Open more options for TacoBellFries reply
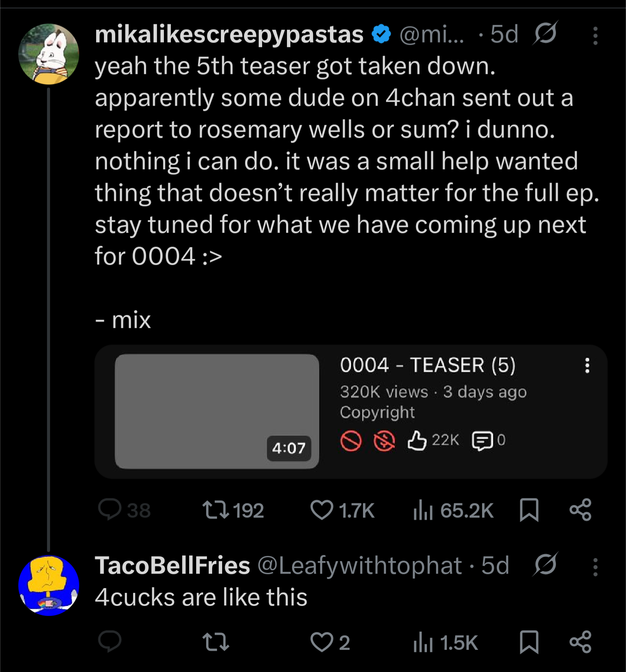626x672 pixels. [595, 567]
